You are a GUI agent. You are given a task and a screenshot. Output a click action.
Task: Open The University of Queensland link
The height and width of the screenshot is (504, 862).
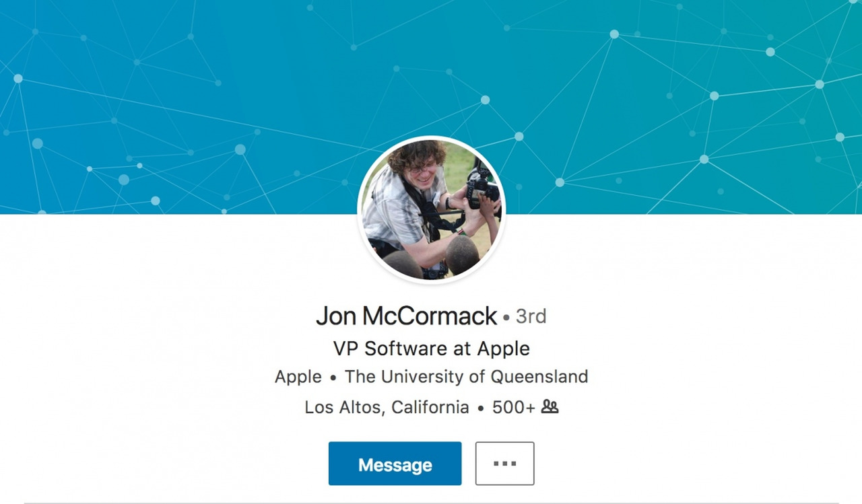pyautogui.click(x=466, y=377)
